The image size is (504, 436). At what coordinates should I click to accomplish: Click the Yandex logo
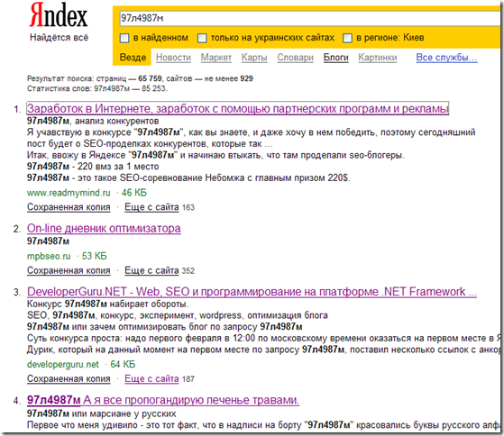[59, 15]
